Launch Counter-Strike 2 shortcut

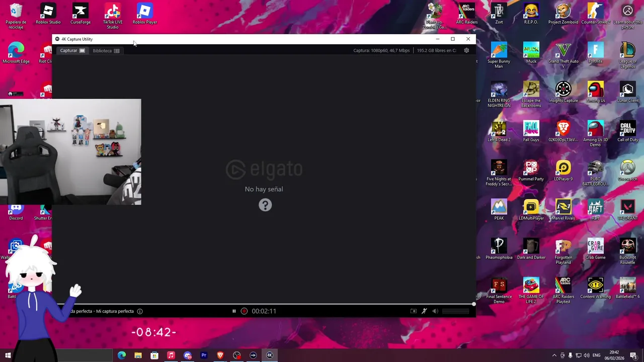click(x=596, y=14)
